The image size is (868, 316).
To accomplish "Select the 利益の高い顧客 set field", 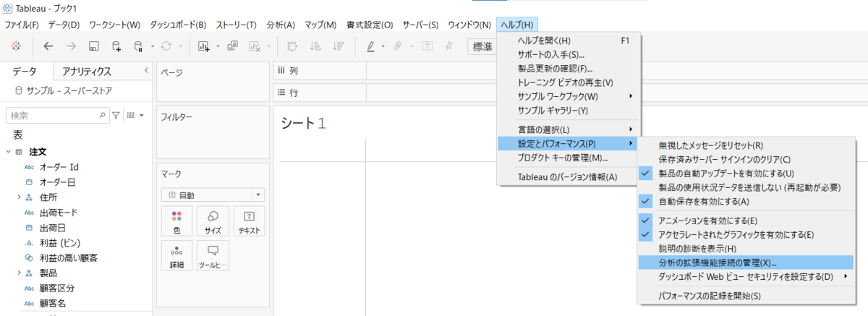I will point(69,257).
